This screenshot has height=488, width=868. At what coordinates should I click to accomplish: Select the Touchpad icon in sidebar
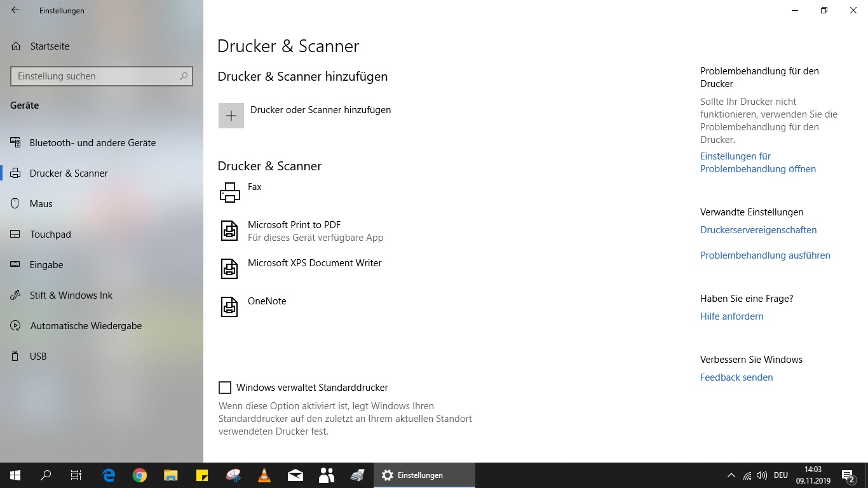point(16,234)
